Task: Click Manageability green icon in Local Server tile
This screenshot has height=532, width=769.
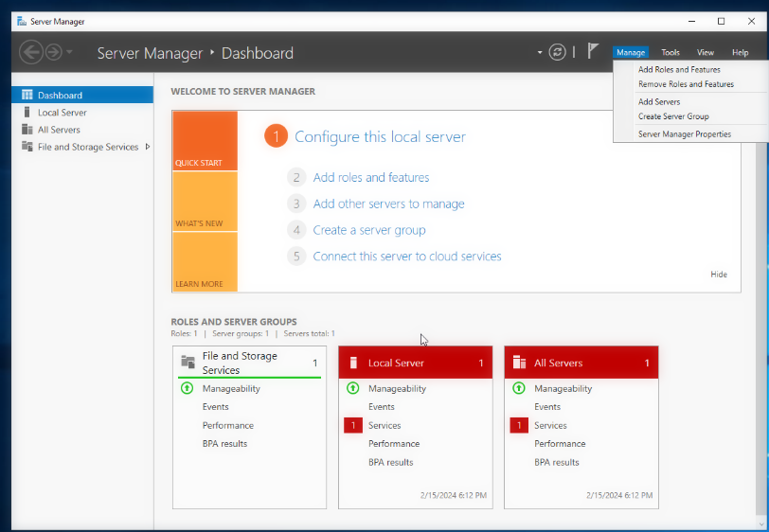Action: pos(352,388)
